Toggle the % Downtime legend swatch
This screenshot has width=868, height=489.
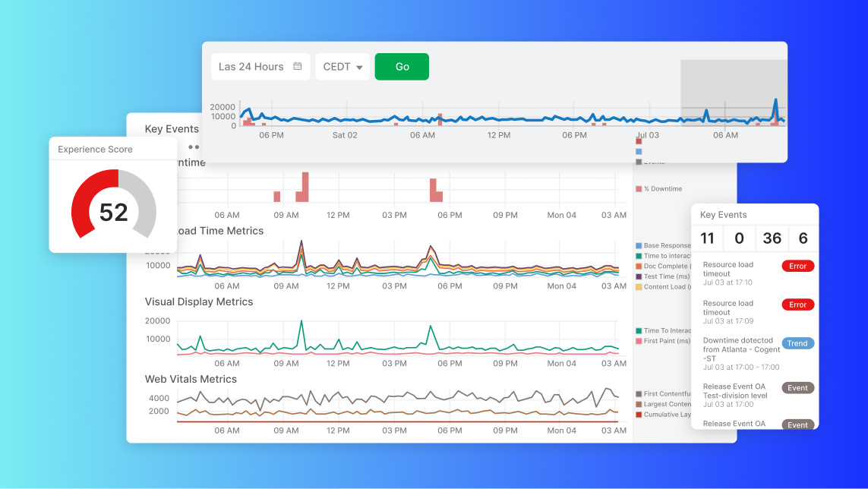(x=639, y=189)
